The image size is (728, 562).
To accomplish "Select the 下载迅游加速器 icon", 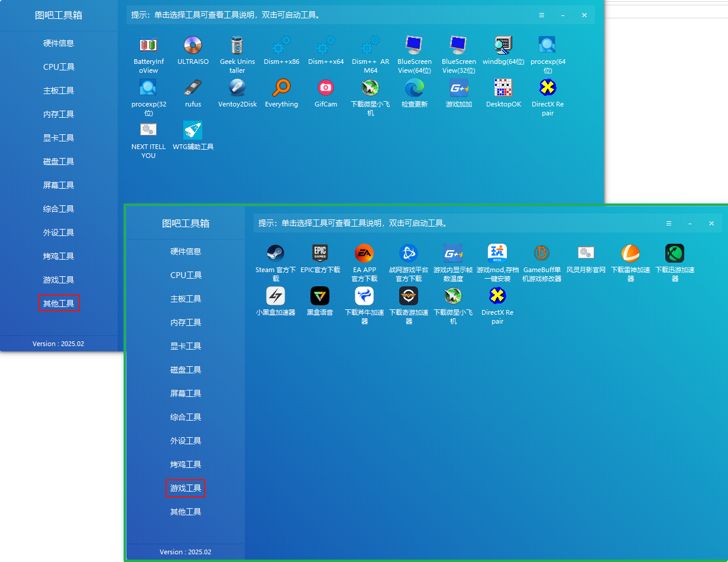I will point(675,253).
